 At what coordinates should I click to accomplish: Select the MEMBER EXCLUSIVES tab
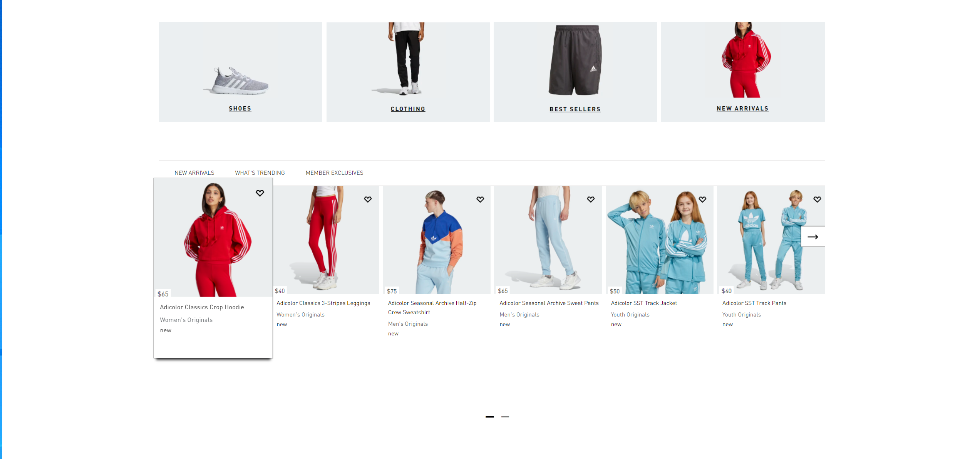tap(334, 173)
